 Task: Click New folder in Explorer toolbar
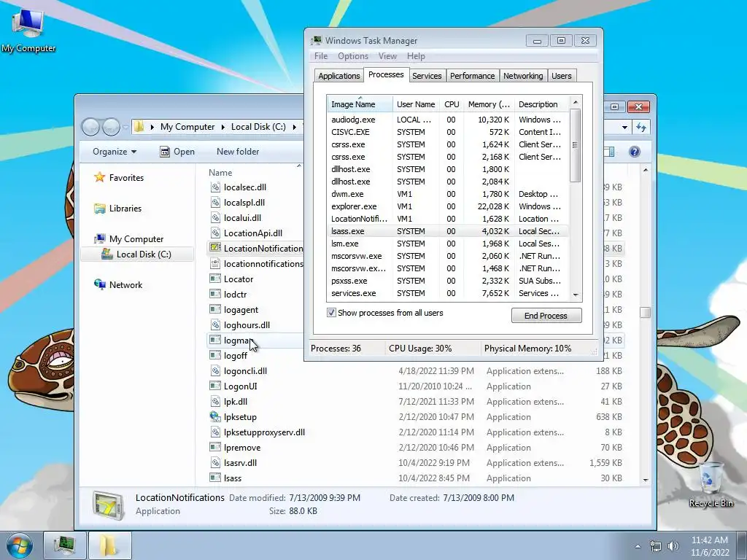[238, 152]
